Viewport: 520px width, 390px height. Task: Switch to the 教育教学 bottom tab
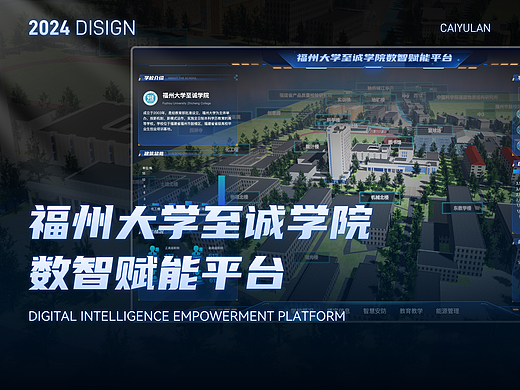411,311
